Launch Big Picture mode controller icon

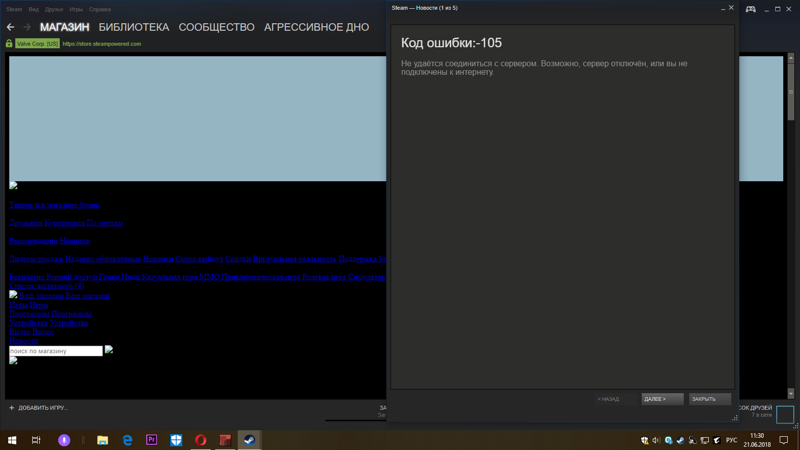751,9
